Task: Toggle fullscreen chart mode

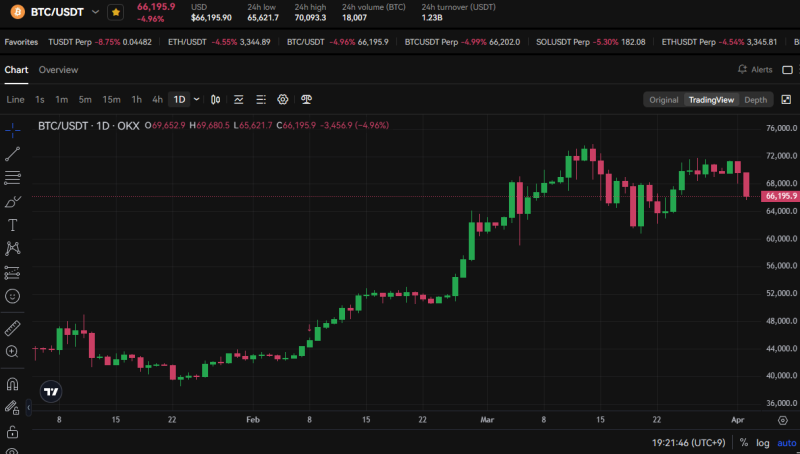Action: click(786, 99)
